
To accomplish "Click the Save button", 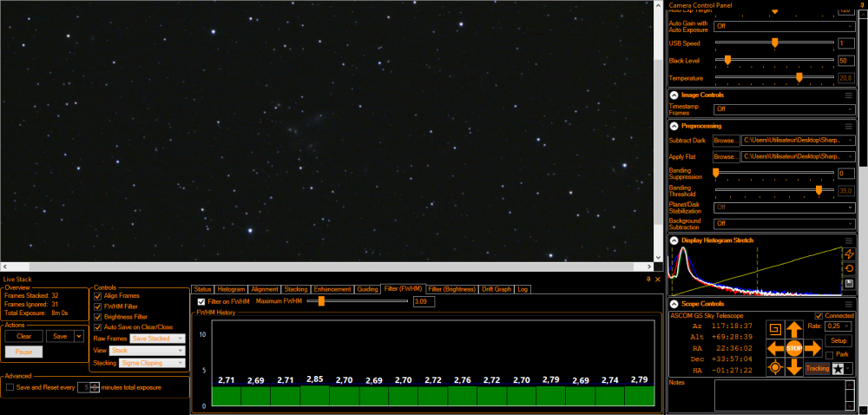I will (60, 336).
